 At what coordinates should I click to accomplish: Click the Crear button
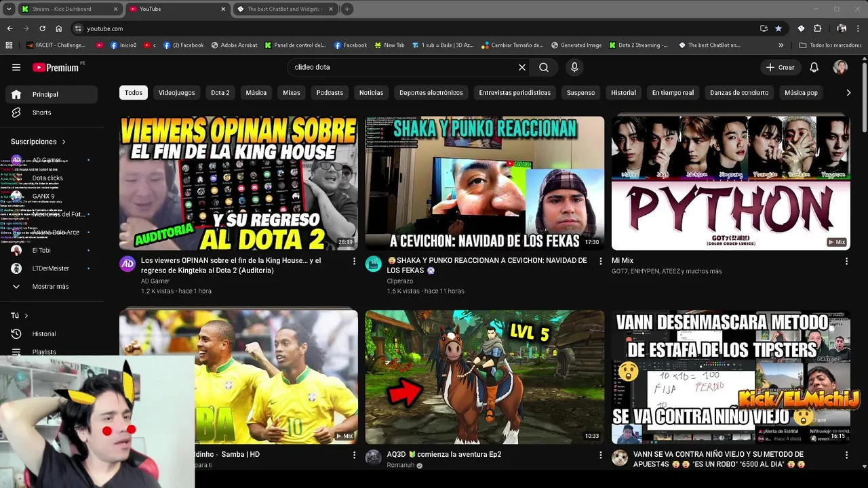tap(780, 67)
